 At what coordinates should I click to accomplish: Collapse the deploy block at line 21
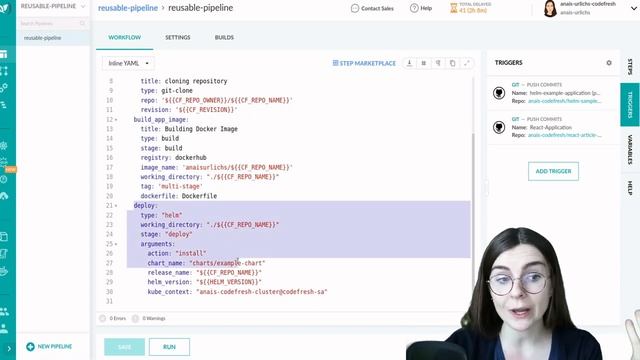[116, 206]
